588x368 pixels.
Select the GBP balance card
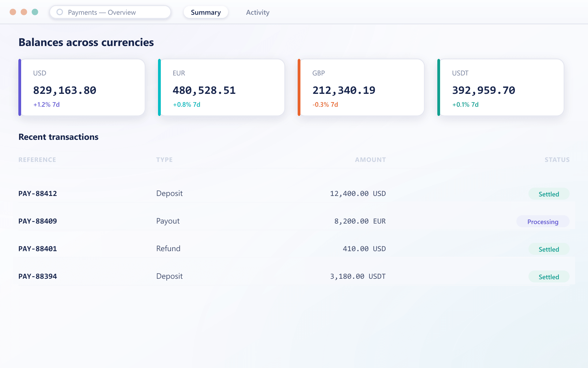(x=361, y=87)
